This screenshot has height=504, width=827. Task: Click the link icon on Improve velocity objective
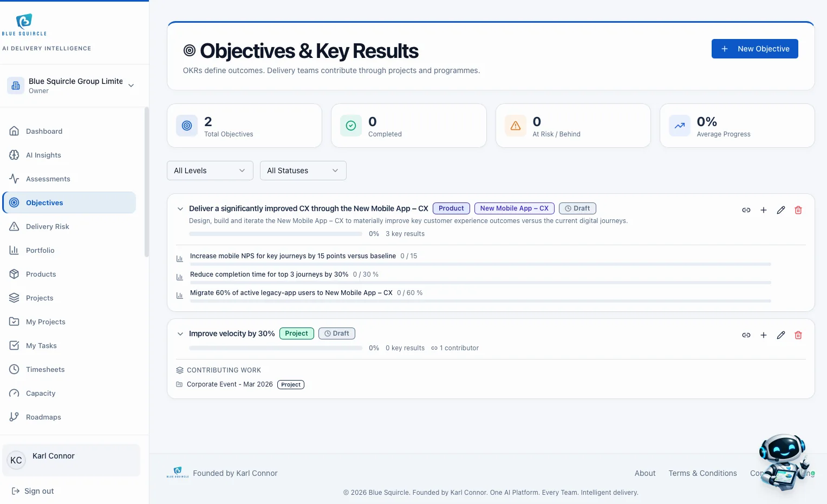tap(746, 335)
